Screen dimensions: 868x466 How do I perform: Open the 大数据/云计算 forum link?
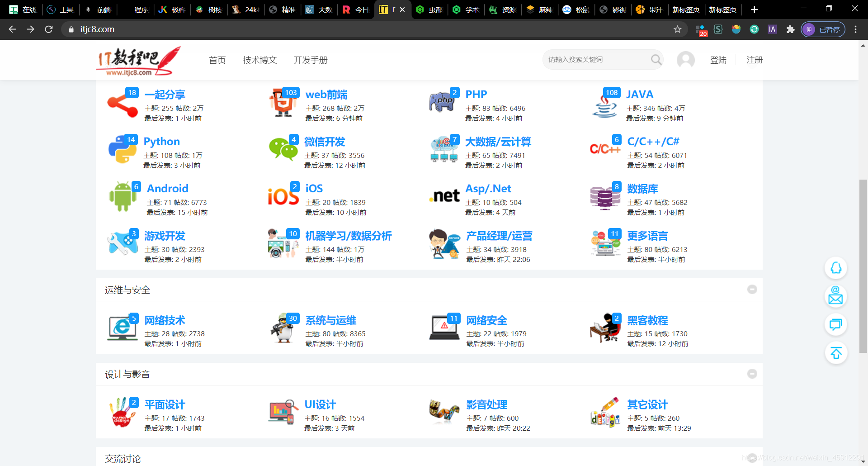click(498, 142)
